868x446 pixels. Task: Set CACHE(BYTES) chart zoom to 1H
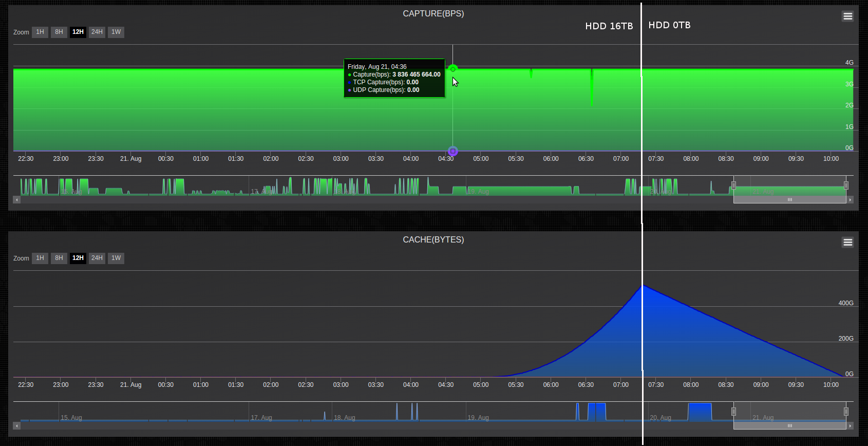click(x=40, y=258)
